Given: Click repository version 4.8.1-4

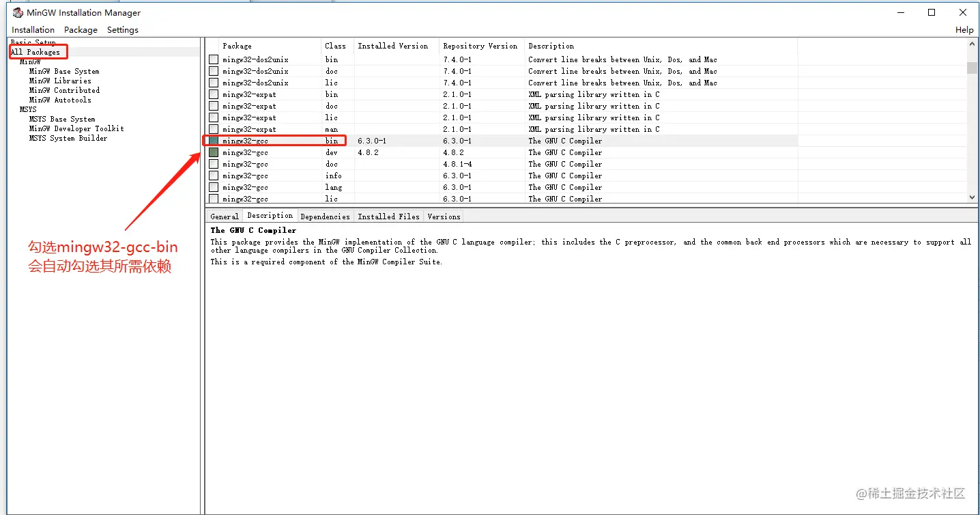Looking at the screenshot, I should tap(457, 165).
